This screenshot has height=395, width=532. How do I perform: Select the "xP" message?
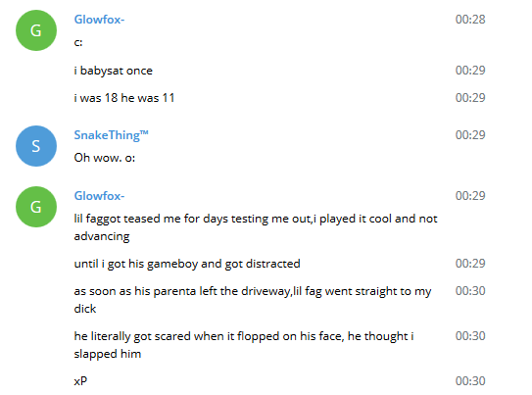click(x=80, y=381)
